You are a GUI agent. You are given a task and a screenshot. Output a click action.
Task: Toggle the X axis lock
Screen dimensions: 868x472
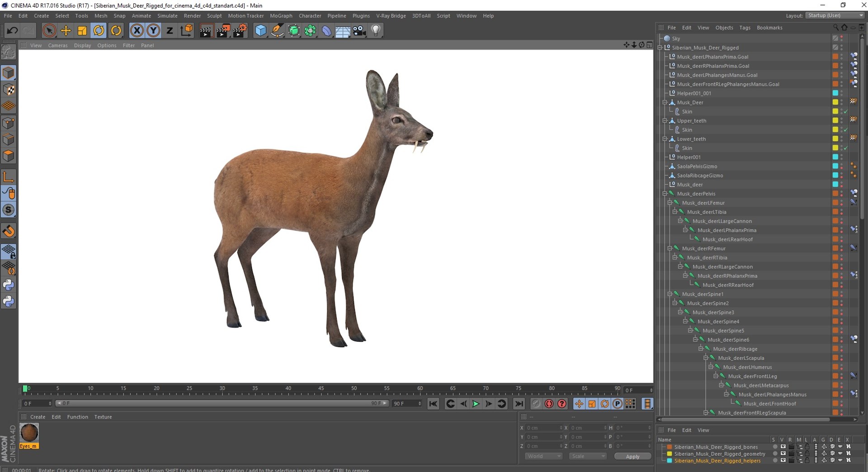tap(137, 31)
